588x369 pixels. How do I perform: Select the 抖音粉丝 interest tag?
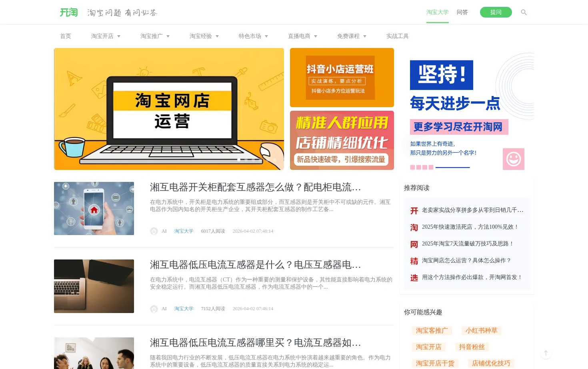point(472,347)
